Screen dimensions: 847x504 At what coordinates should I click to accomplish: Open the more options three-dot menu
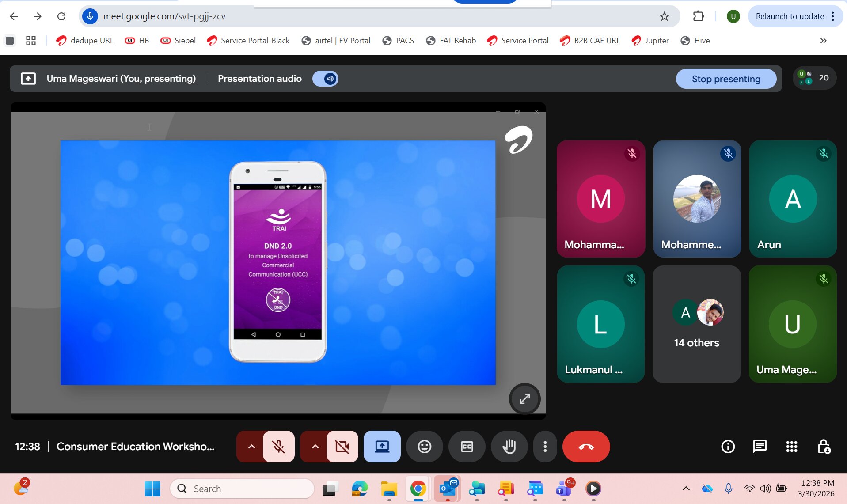pyautogui.click(x=545, y=447)
